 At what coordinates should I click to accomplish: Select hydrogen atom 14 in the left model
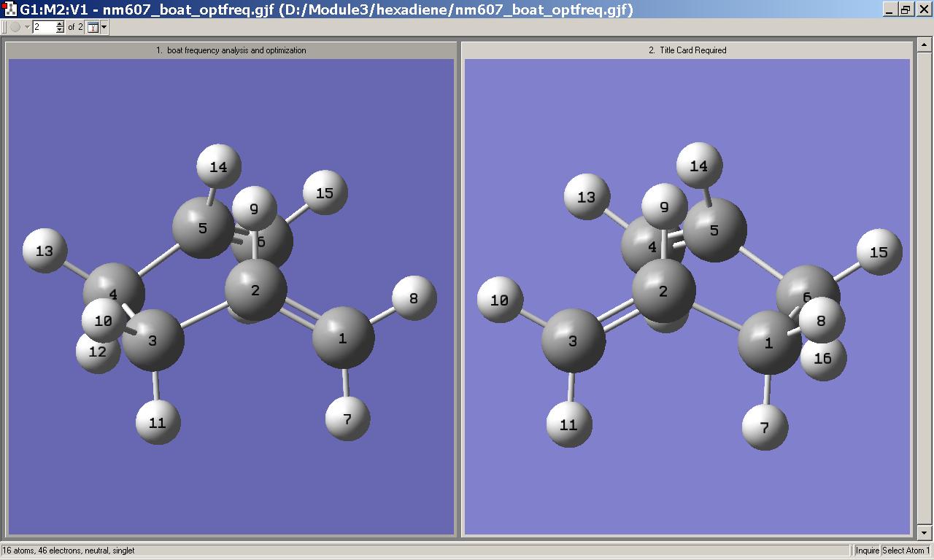[x=218, y=167]
